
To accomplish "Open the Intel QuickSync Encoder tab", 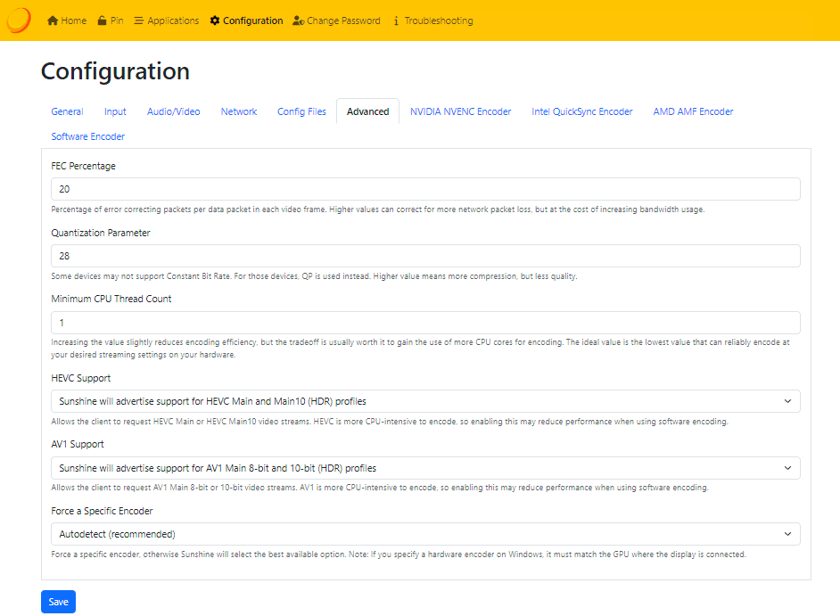I will [582, 112].
